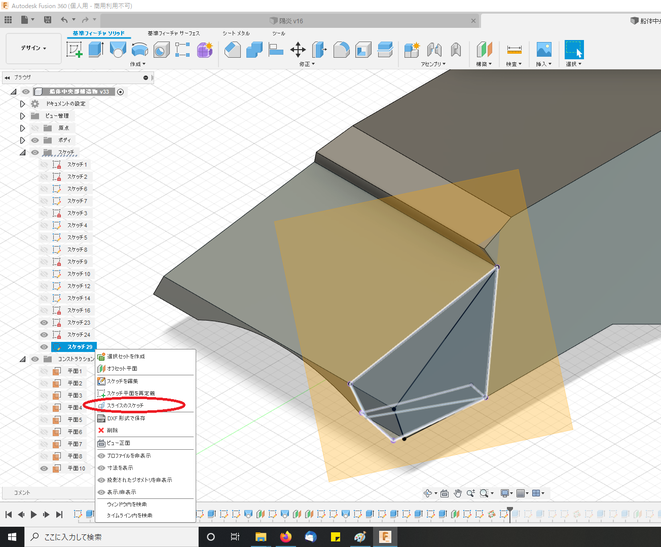661x547 pixels.
Task: Click the timeline Play button
Action: tap(34, 514)
